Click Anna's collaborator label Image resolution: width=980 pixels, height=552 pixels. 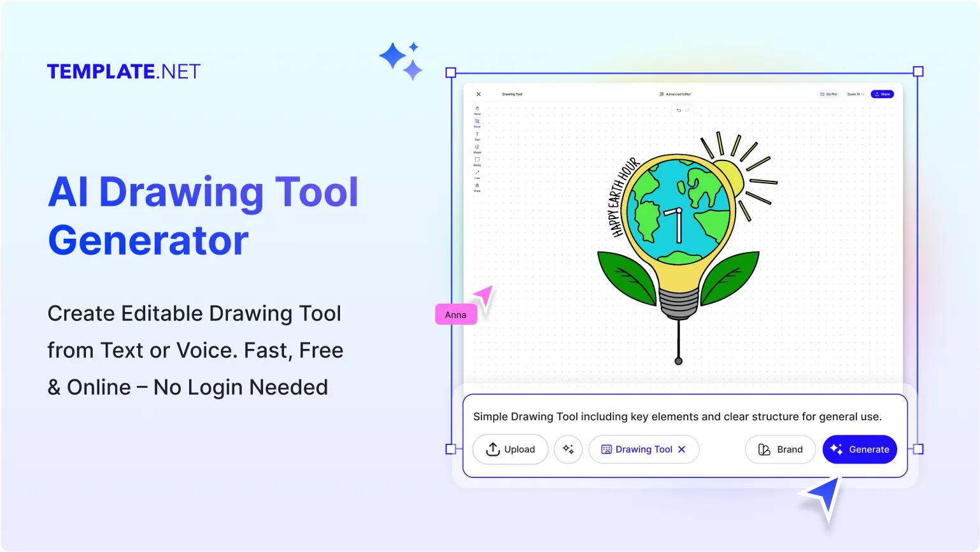pyautogui.click(x=455, y=314)
